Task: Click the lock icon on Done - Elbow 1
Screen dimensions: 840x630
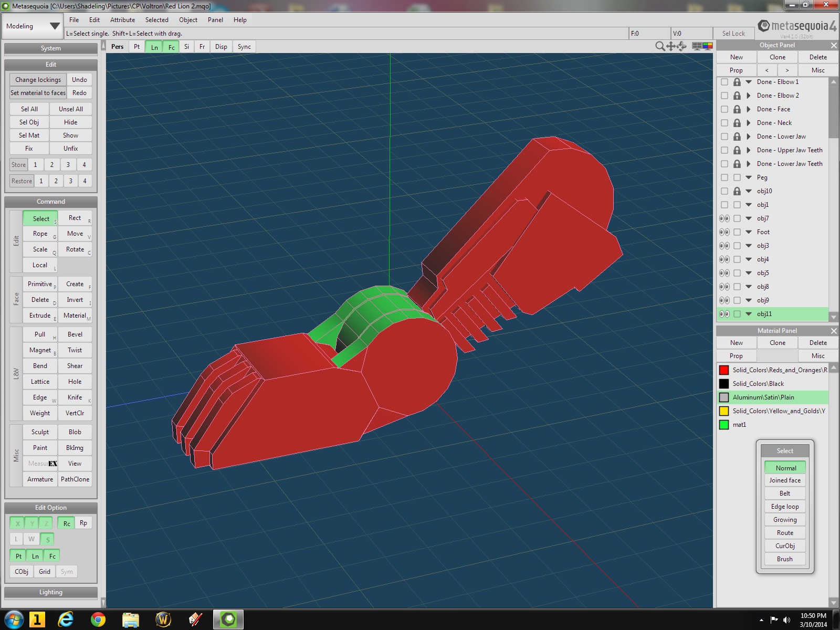Action: 737,82
